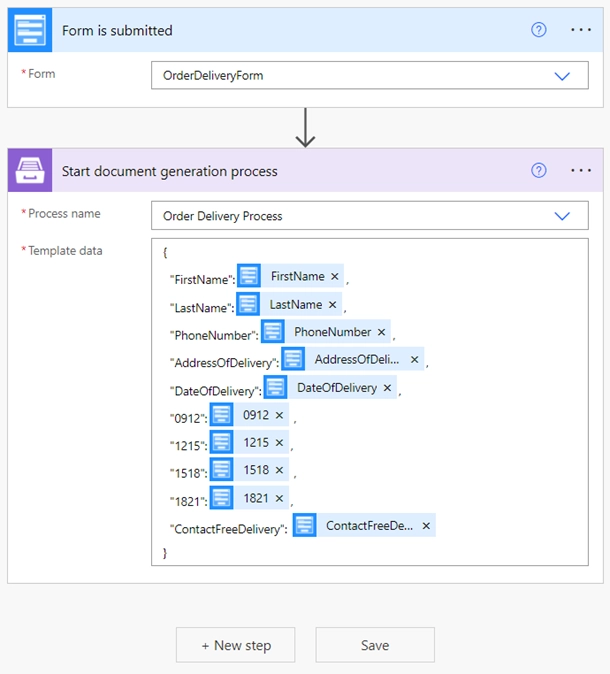Click the form icon beside DateOfDelivery token
This screenshot has width=610, height=674.
(x=275, y=387)
